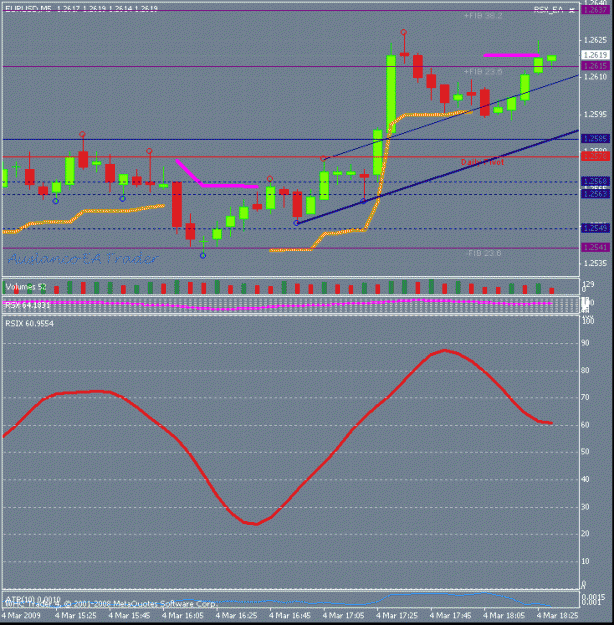Click the tall green breakout candle
Viewport: 614px width, 625px height.
pos(391,94)
